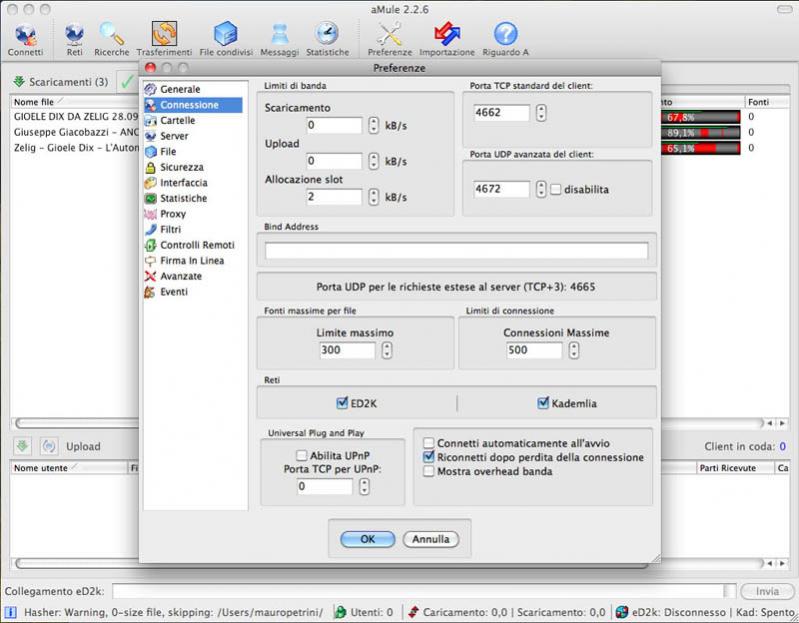
Task: Adjust the TCP port 4662 stepper
Action: click(541, 113)
